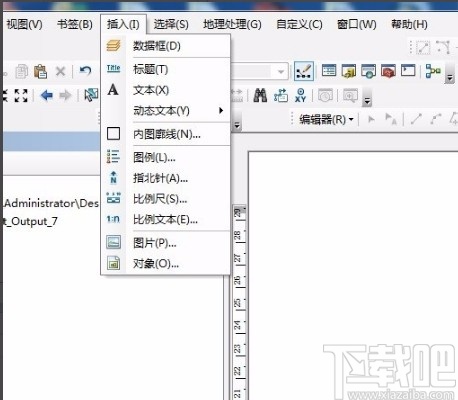Go forward to next extent
Image resolution: width=458 pixels, height=400 pixels.
click(65, 95)
